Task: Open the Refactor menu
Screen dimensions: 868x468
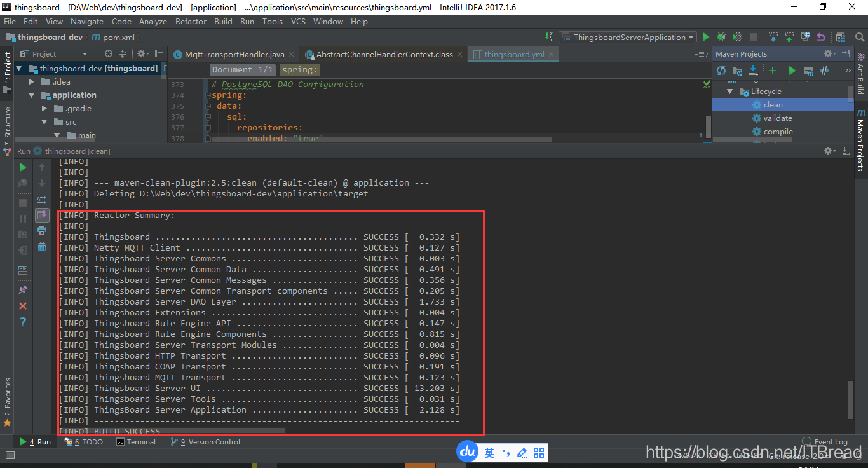Action: click(191, 22)
